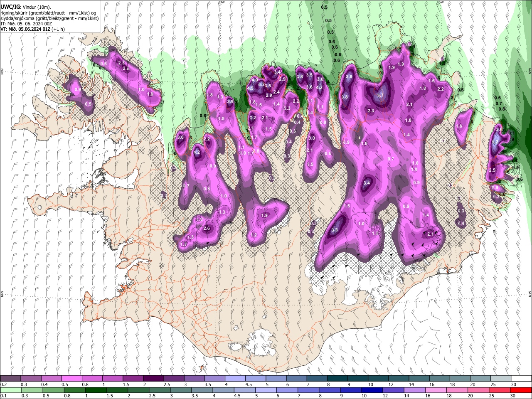
Task: Pick the dark teal 8–9 swatch in top legend row
Action: point(338,379)
